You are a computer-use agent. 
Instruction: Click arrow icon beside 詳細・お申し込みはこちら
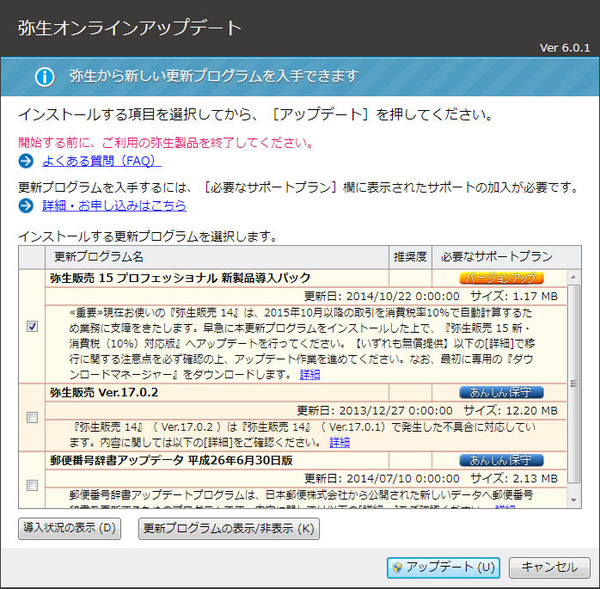pos(26,206)
